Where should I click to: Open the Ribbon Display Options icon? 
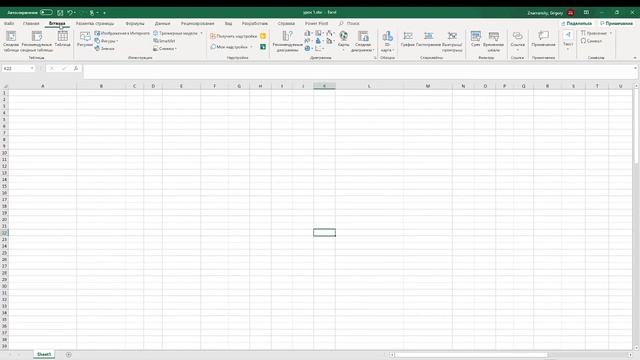tap(586, 13)
